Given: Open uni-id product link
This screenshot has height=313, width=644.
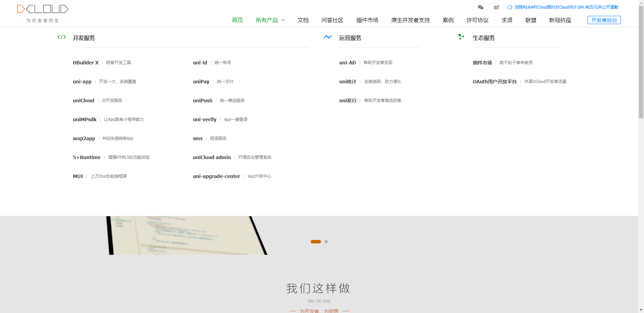Looking at the screenshot, I should (200, 63).
